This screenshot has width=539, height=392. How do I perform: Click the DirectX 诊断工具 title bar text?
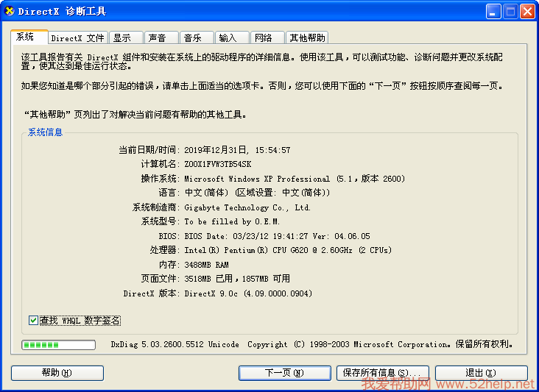(62, 11)
